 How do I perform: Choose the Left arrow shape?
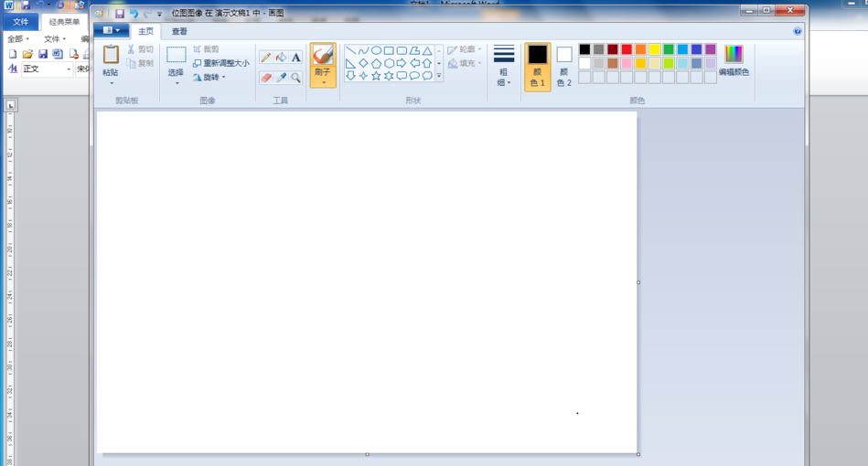point(414,63)
